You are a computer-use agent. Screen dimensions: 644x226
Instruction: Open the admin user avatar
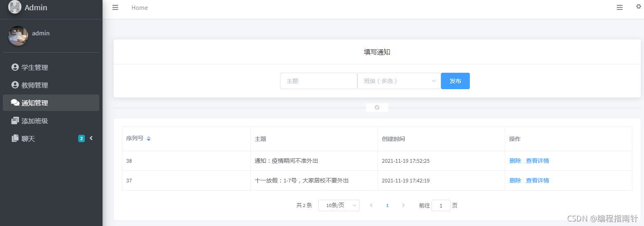[x=18, y=36]
